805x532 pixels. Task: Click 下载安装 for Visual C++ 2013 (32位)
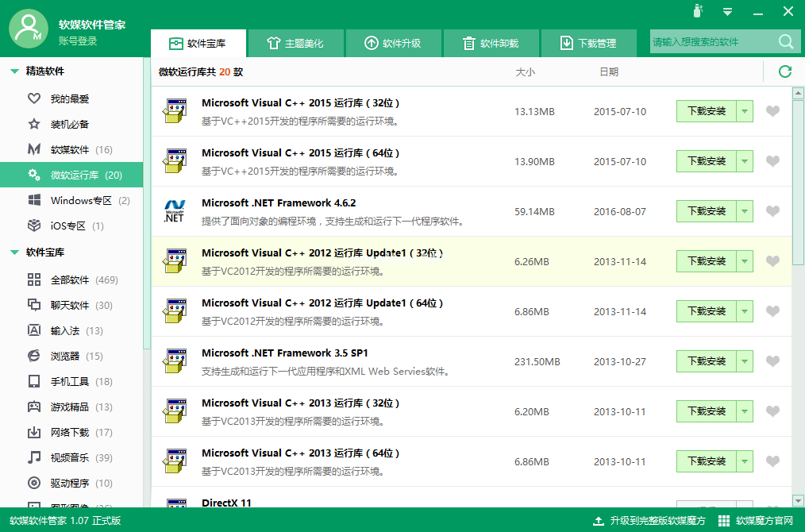707,411
